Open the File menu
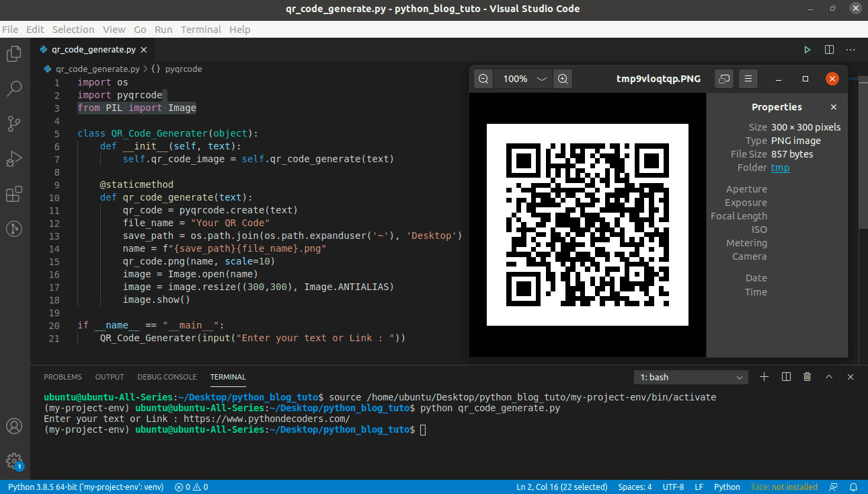The width and height of the screenshot is (868, 494). click(x=10, y=30)
